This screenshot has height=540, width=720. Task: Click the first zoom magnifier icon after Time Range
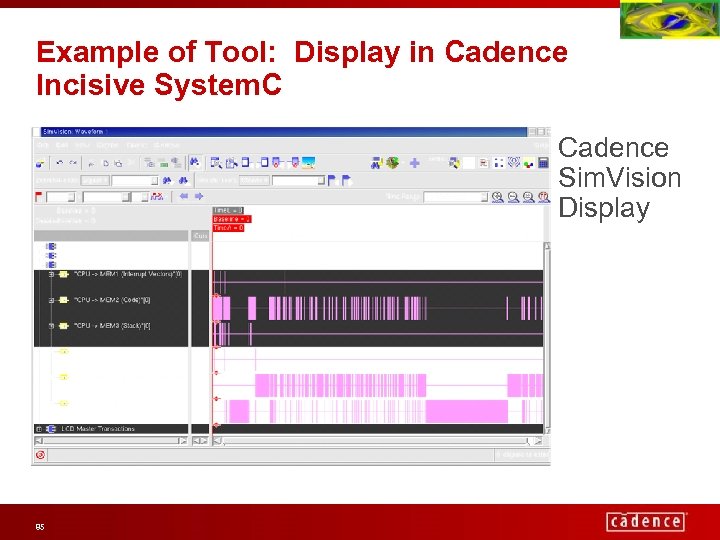click(497, 197)
